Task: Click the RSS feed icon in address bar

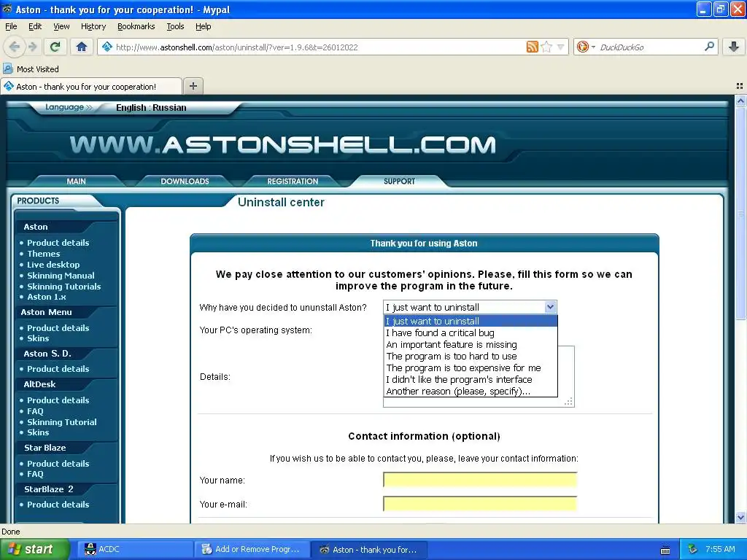Action: point(532,47)
